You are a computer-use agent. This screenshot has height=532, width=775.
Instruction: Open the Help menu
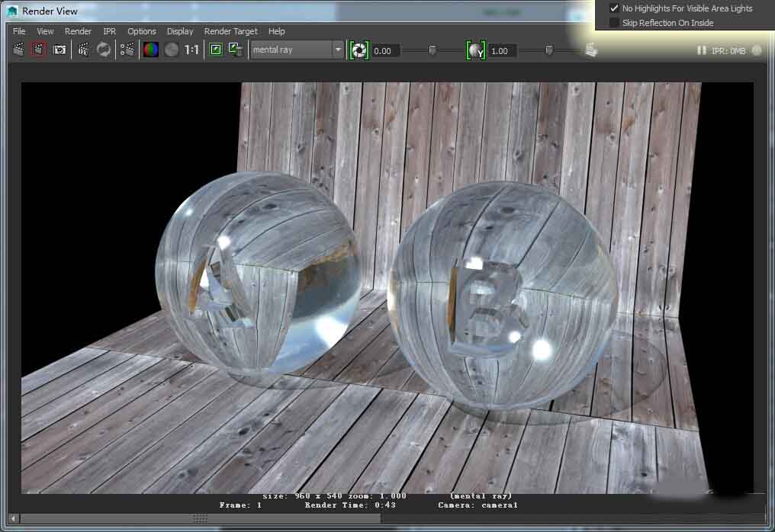point(277,31)
